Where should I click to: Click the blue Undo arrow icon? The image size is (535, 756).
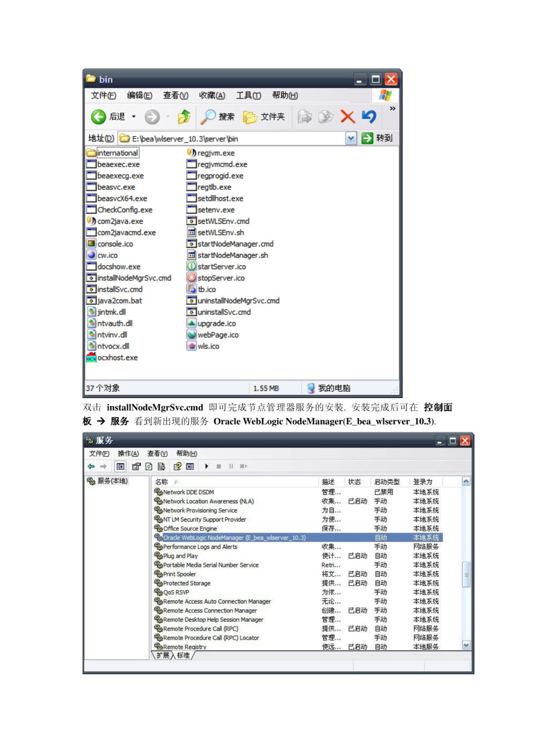(369, 117)
